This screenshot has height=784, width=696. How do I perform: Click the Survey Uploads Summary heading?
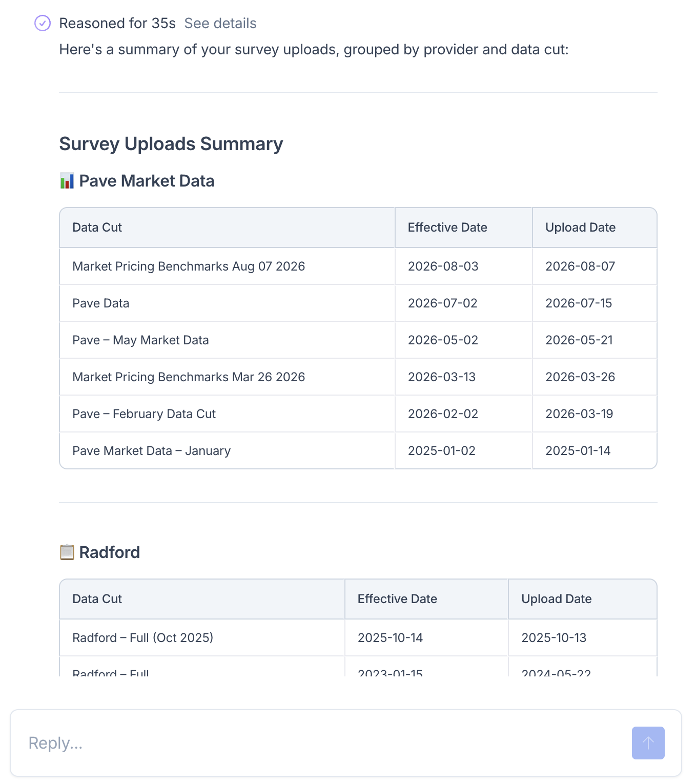tap(171, 144)
